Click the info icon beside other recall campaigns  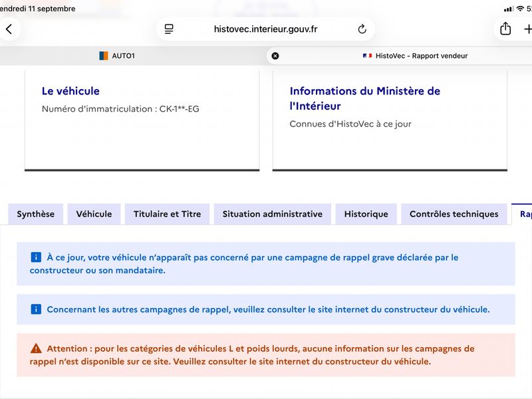click(x=36, y=309)
